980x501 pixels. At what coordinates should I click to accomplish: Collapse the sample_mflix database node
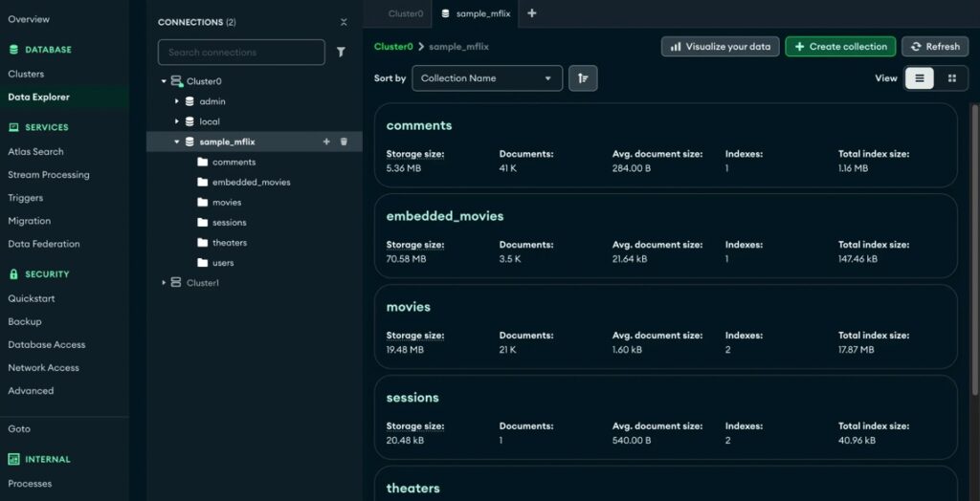pyautogui.click(x=177, y=142)
